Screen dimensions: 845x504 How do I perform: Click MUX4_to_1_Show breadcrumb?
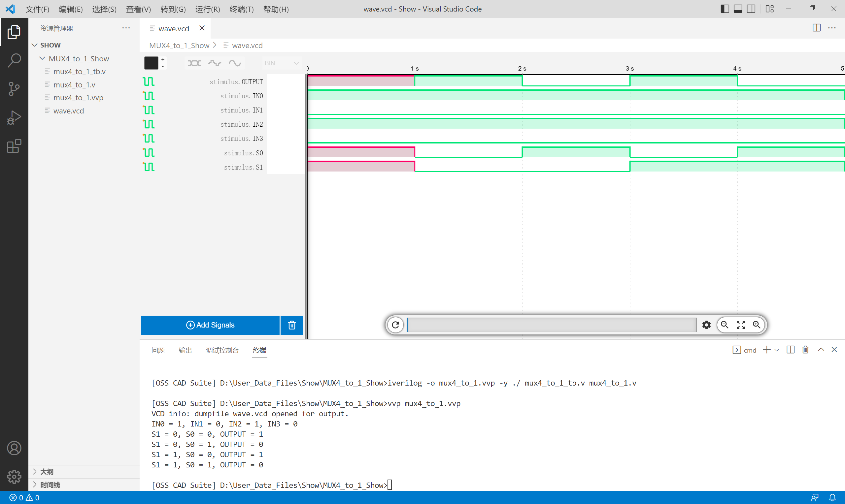click(179, 46)
